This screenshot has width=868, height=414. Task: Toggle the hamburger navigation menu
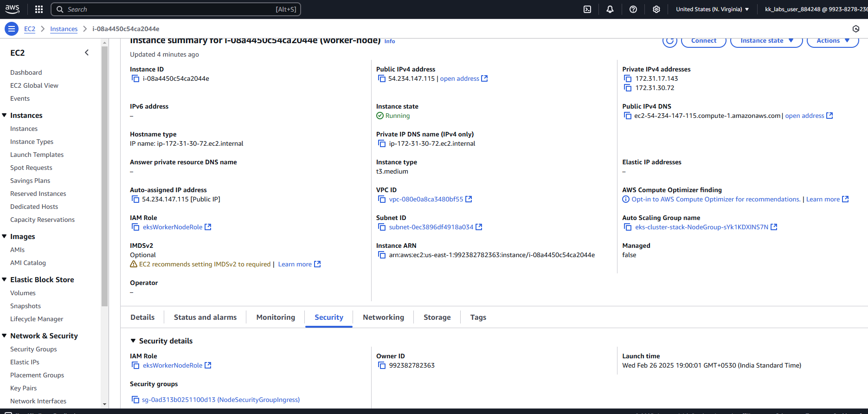[12, 29]
